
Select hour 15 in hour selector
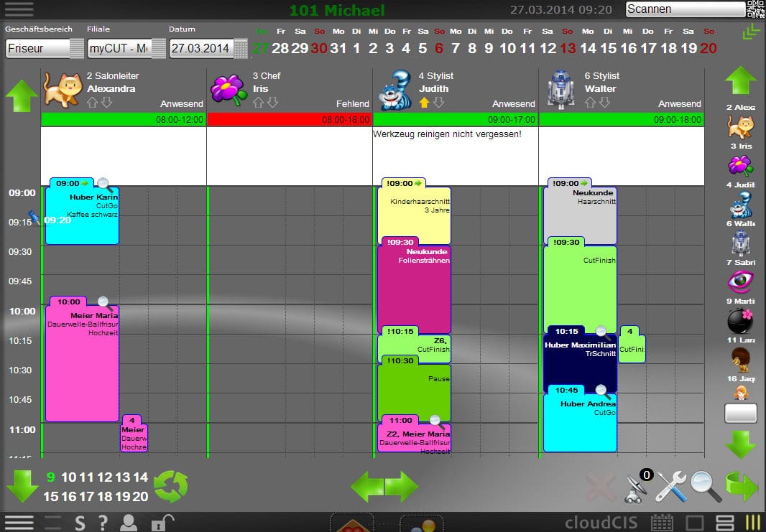coord(50,497)
